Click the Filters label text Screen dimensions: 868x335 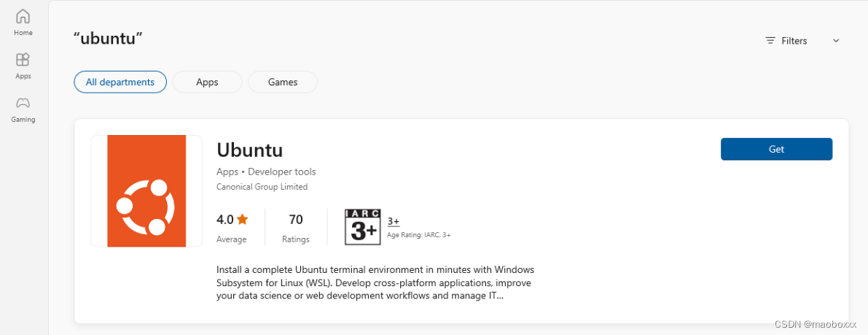pyautogui.click(x=794, y=40)
